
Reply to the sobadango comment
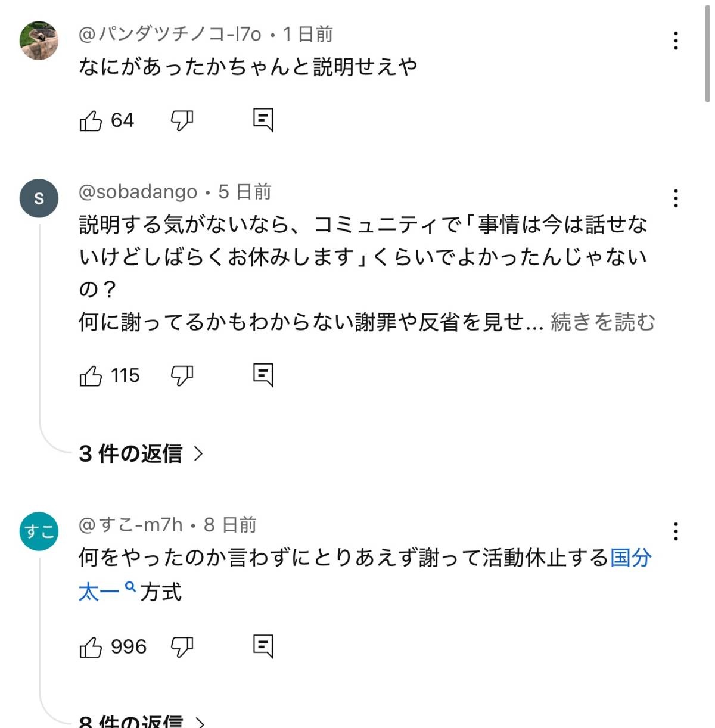[x=263, y=375]
